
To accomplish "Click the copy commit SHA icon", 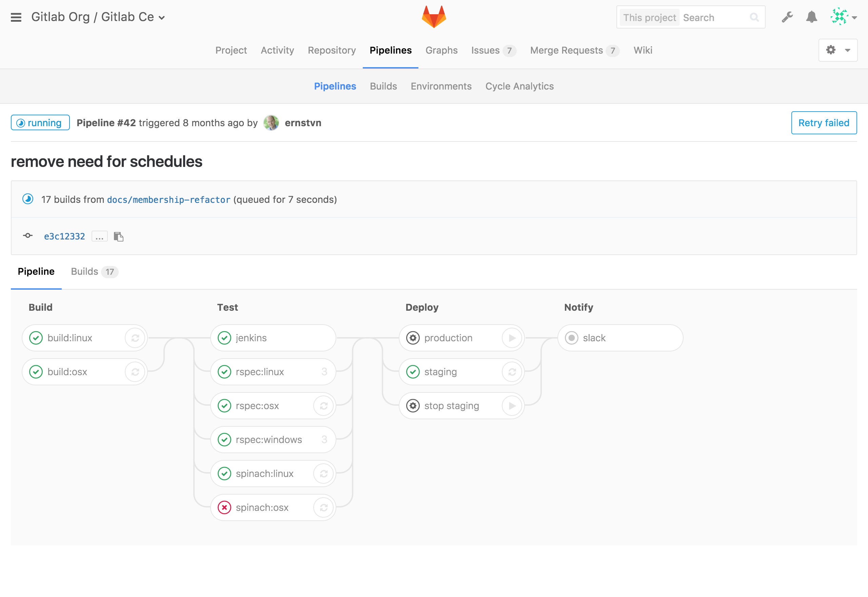I will [118, 235].
